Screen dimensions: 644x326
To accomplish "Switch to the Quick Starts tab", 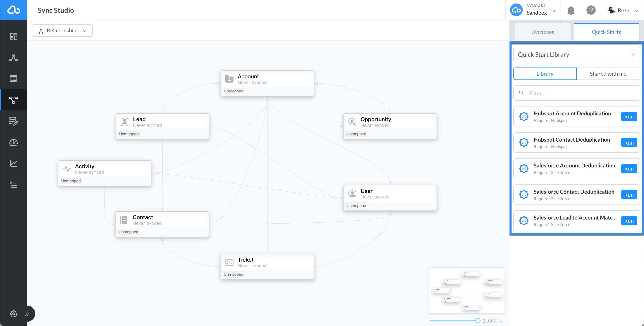I will pos(606,32).
